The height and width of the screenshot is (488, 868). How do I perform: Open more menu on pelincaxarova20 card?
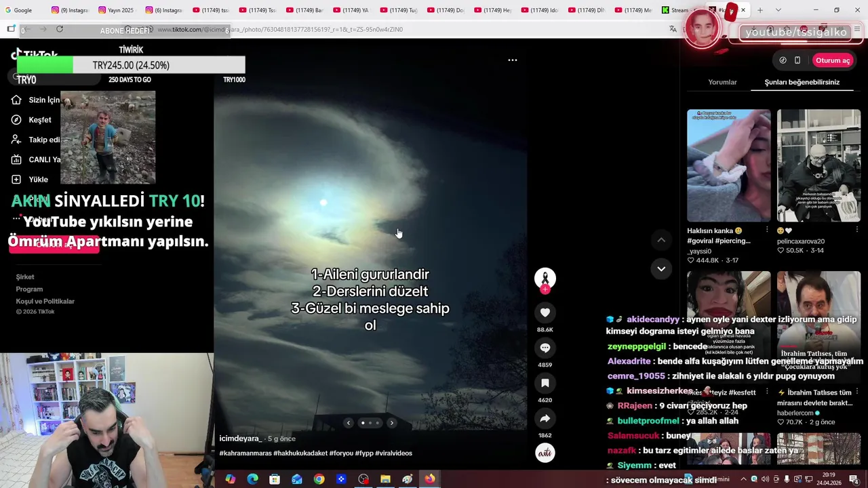856,230
